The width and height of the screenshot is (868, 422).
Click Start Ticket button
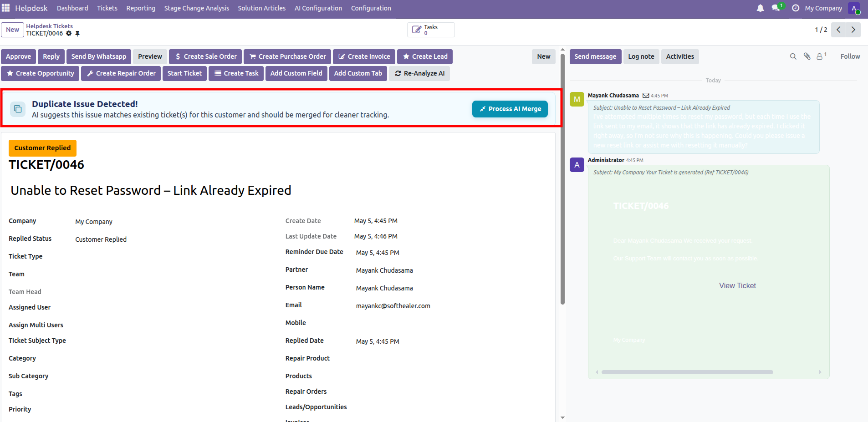tap(184, 73)
